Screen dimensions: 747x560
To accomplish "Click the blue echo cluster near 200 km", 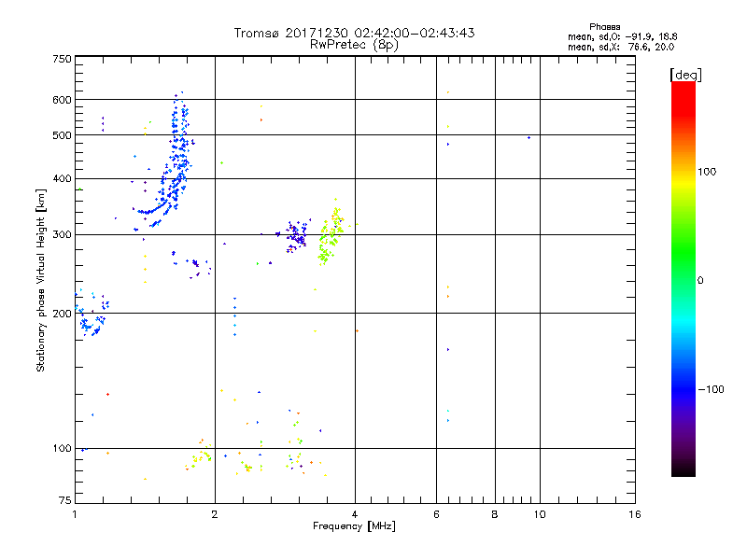I will click(x=92, y=315).
